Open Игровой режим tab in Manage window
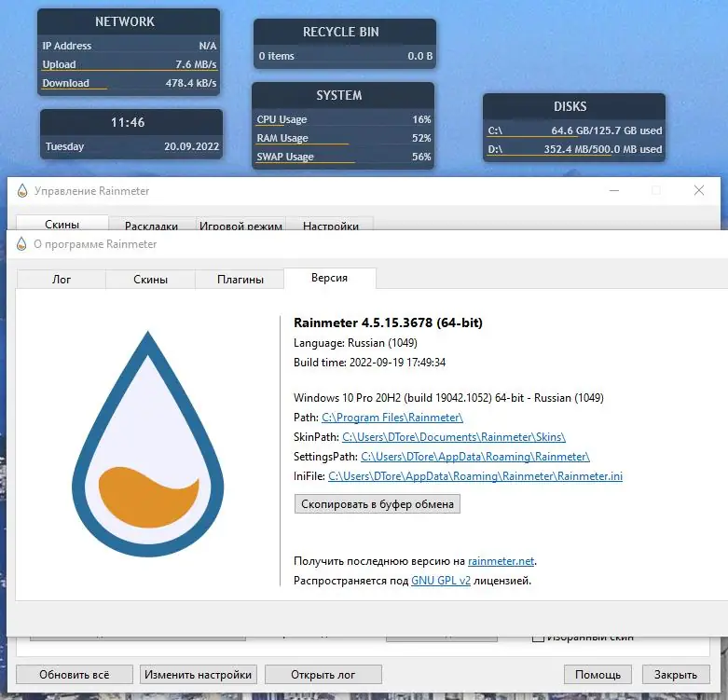 tap(240, 226)
